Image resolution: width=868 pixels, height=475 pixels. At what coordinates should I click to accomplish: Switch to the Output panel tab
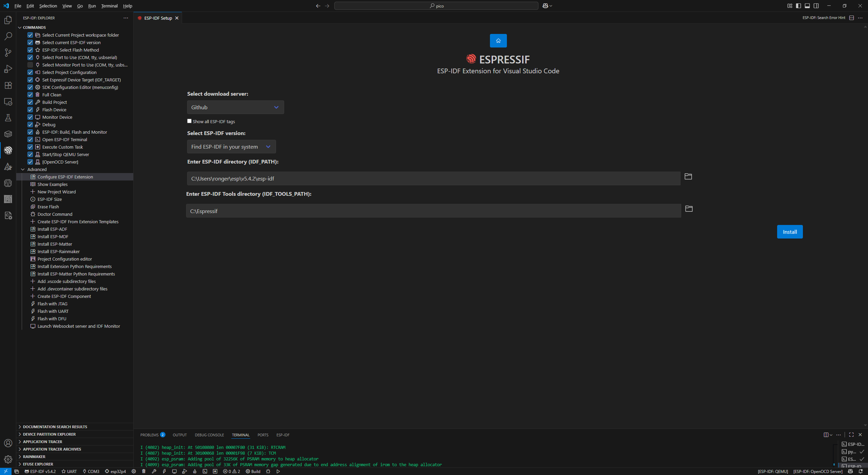coord(179,435)
